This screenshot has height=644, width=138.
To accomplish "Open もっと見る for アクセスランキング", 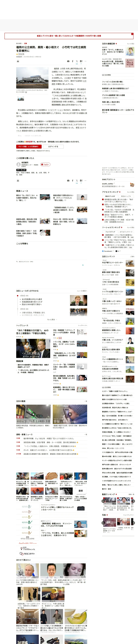I will point(131,192).
